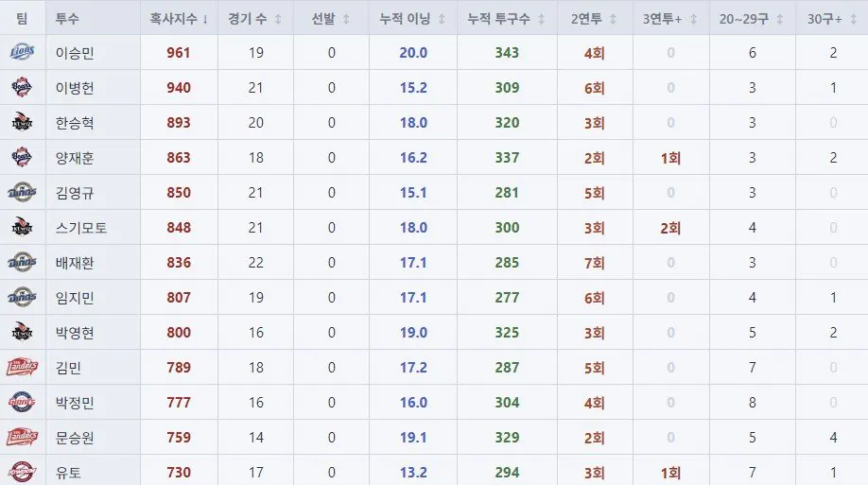
Task: Select pitcher name 김영규
Action: (x=75, y=193)
